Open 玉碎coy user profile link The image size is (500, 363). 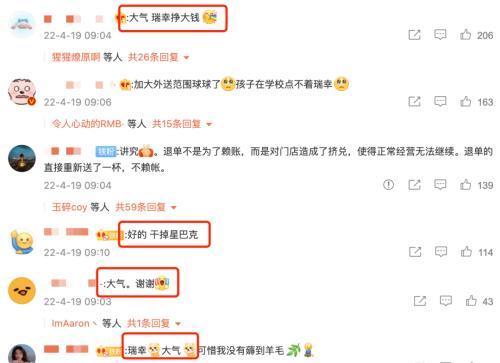click(69, 207)
